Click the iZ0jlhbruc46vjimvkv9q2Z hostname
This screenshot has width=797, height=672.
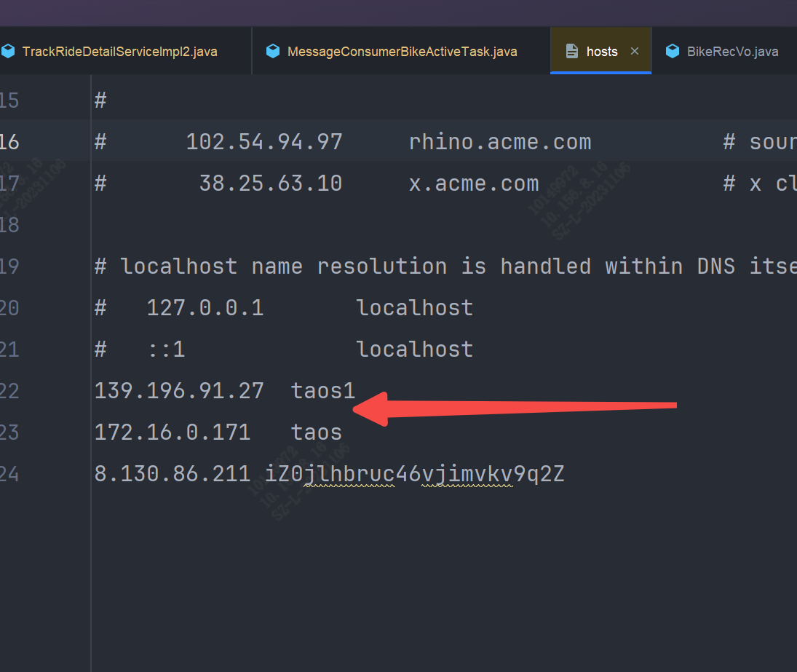(x=415, y=474)
